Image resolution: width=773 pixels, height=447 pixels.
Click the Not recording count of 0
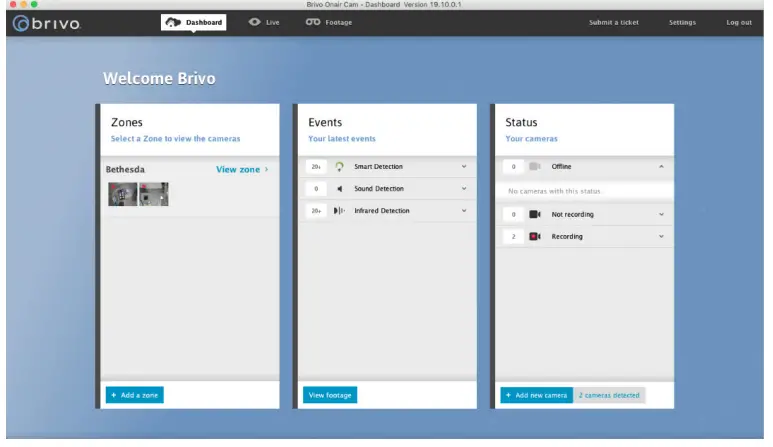[x=513, y=214]
